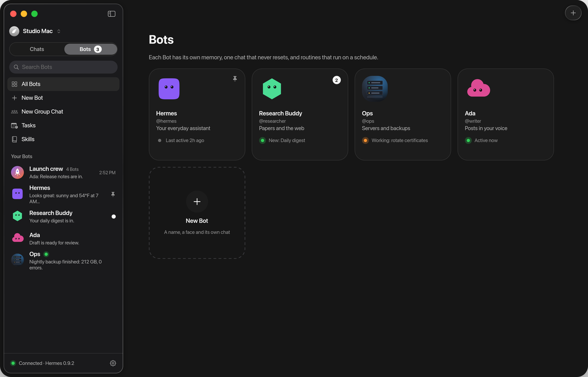Click the pink cloud Ada avatar on its card
This screenshot has width=588, height=377.
[478, 88]
